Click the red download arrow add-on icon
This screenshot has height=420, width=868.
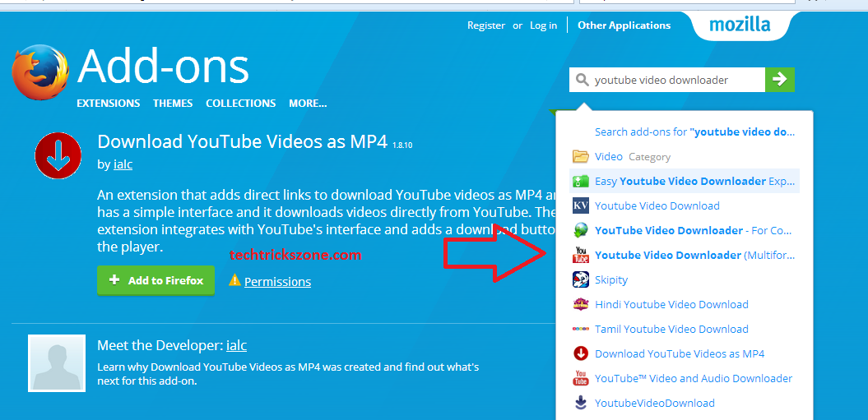[58, 155]
